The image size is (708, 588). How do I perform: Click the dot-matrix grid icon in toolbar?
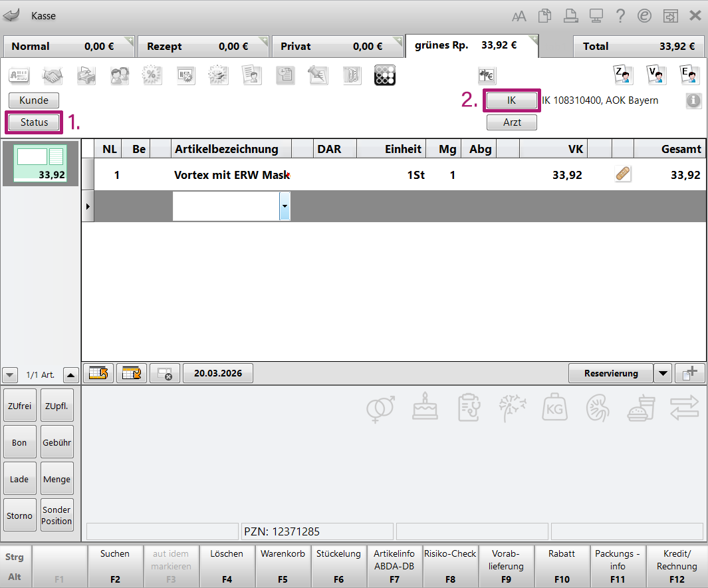coord(385,75)
